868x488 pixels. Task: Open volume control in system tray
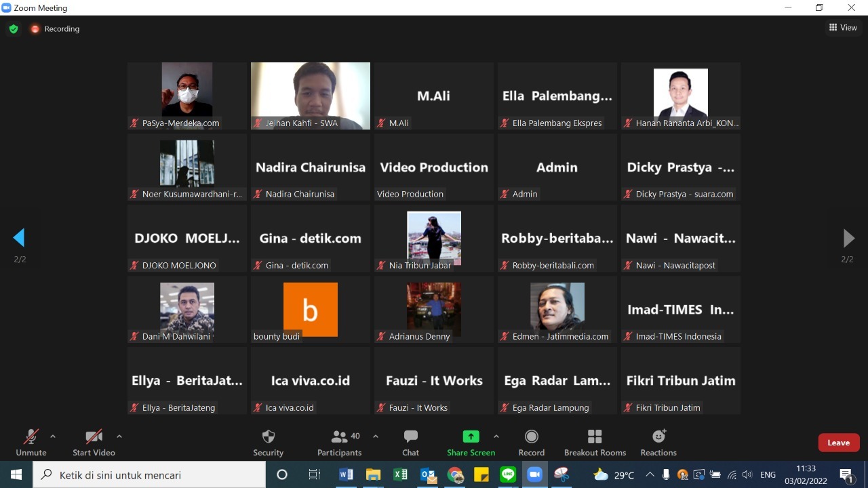point(747,474)
